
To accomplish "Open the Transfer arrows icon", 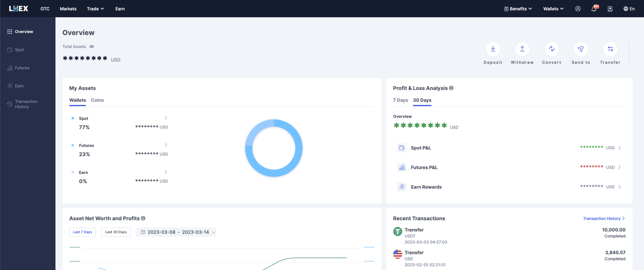I will coord(610,49).
